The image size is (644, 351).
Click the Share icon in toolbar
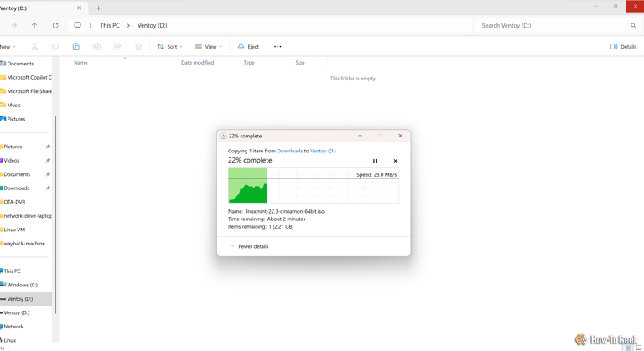117,47
